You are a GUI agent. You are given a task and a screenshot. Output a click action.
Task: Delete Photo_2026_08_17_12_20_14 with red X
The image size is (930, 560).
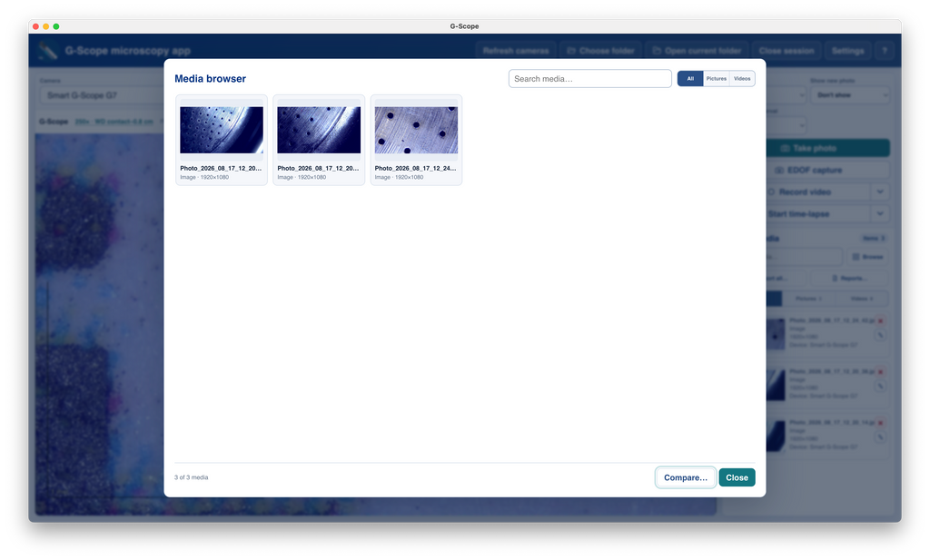[881, 423]
